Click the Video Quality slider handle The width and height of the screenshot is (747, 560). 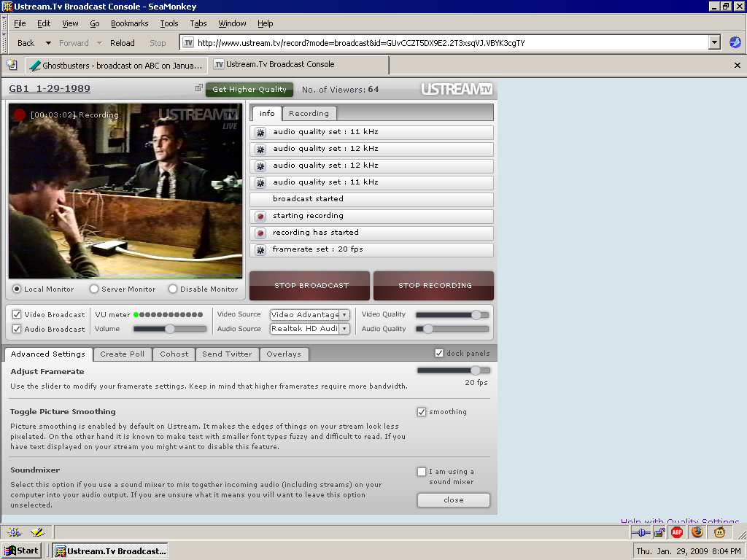(x=476, y=315)
